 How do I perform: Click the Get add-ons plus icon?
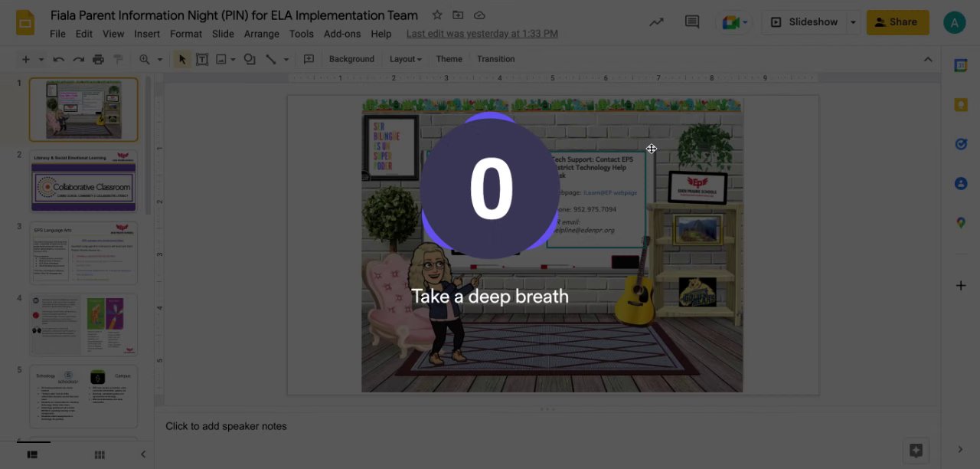[961, 286]
